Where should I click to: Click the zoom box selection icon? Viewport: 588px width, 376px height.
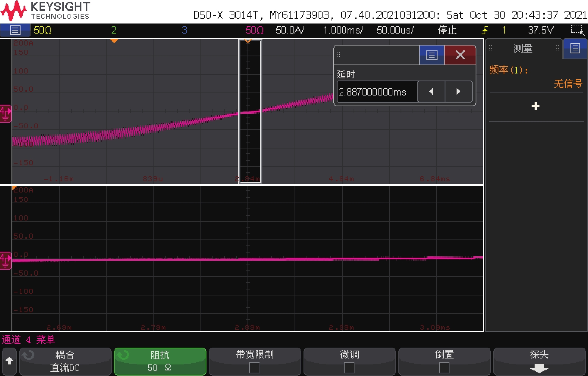pyautogui.click(x=577, y=30)
